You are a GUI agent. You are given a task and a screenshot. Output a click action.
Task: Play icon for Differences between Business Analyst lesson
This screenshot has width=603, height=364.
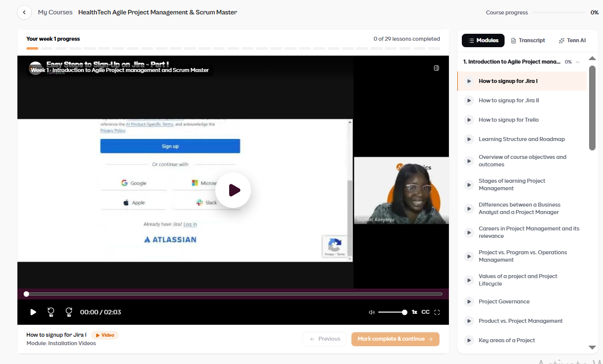point(469,209)
